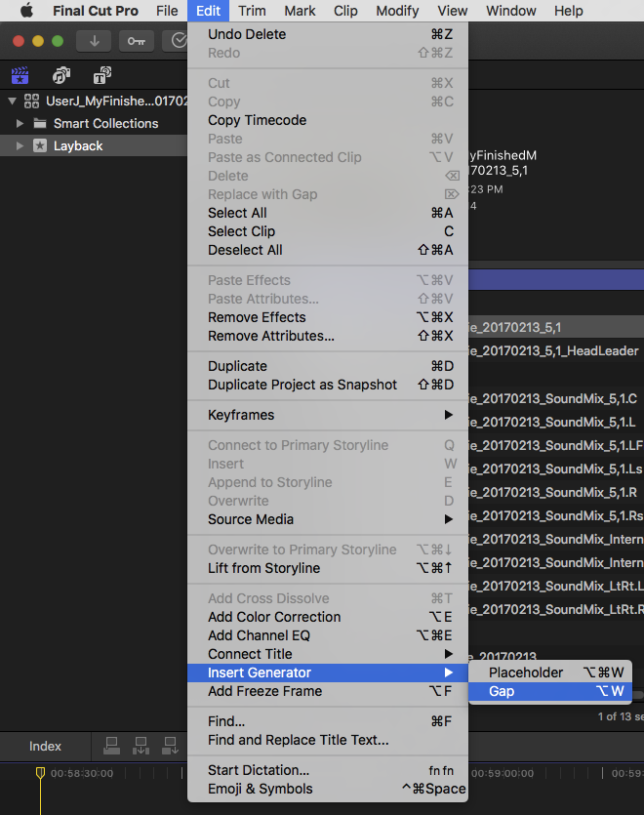644x815 pixels.
Task: Choose Duplicate Project as Snapshot
Action: click(328, 385)
